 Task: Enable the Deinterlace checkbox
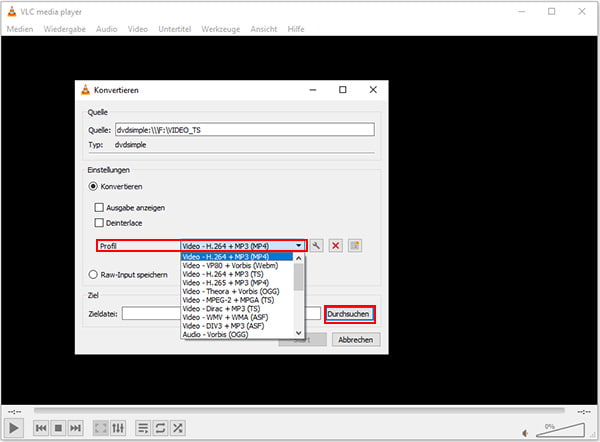99,223
